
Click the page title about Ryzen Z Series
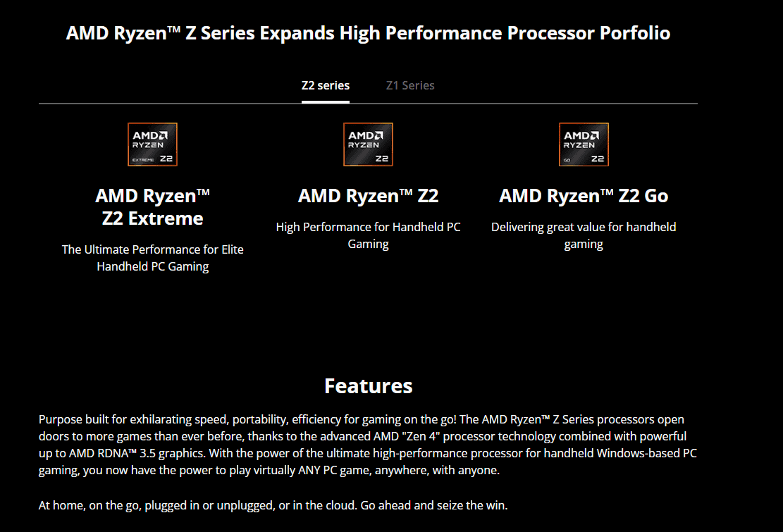point(368,33)
